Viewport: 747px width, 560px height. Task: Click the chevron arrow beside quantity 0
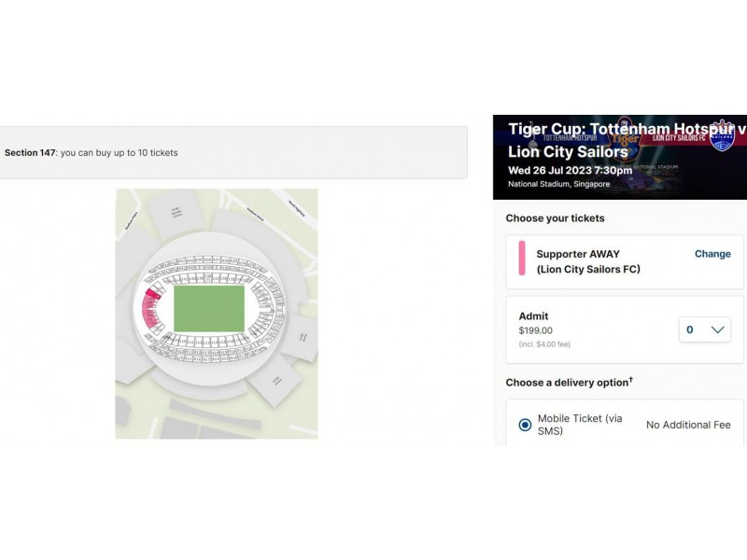pyautogui.click(x=717, y=329)
